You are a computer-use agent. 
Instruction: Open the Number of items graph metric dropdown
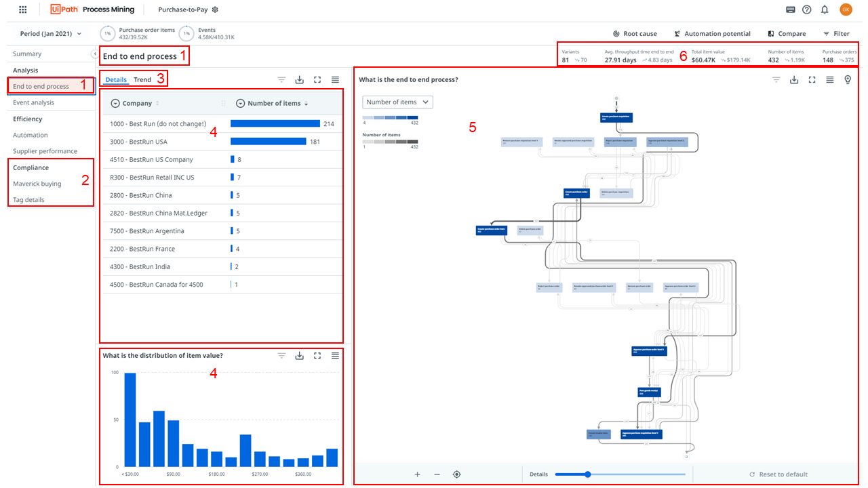coord(397,102)
